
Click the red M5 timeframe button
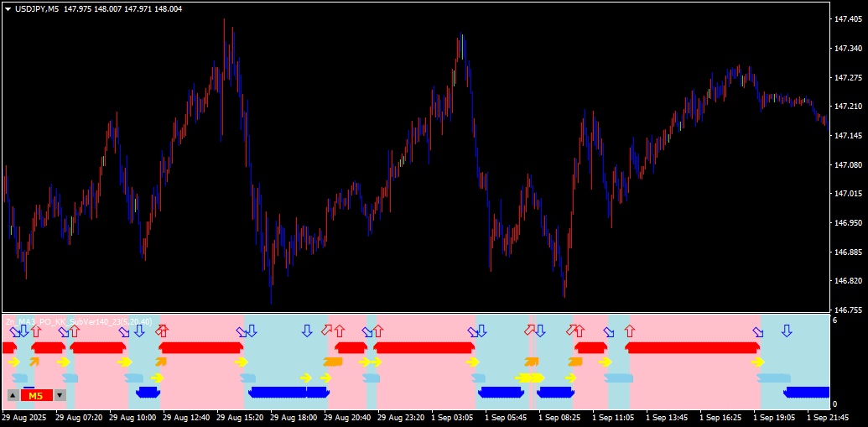click(x=37, y=395)
